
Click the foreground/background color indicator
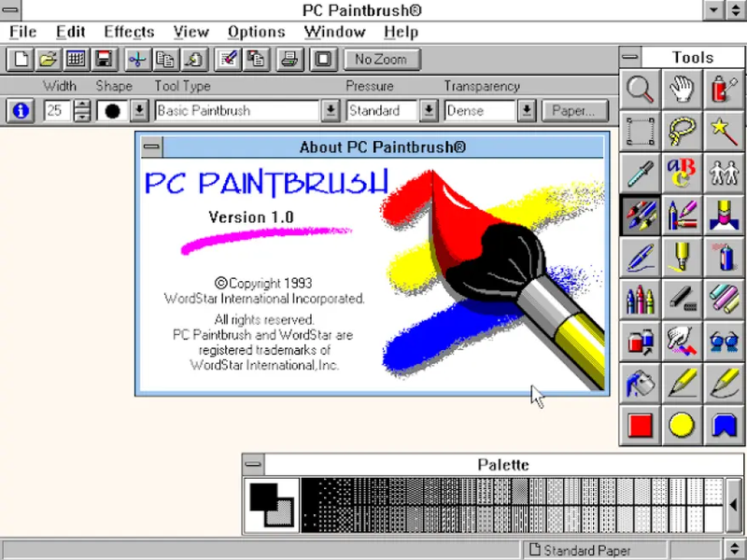click(272, 505)
